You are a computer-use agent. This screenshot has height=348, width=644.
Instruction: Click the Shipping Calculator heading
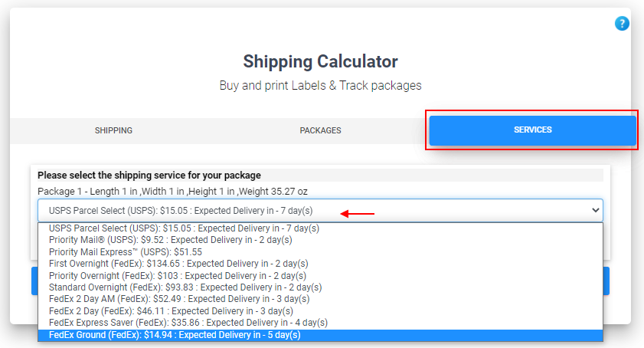320,61
